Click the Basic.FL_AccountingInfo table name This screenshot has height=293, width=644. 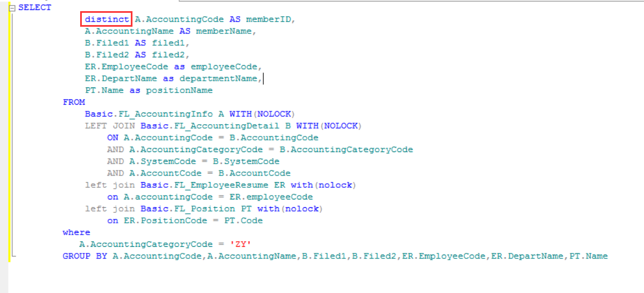[x=149, y=114]
